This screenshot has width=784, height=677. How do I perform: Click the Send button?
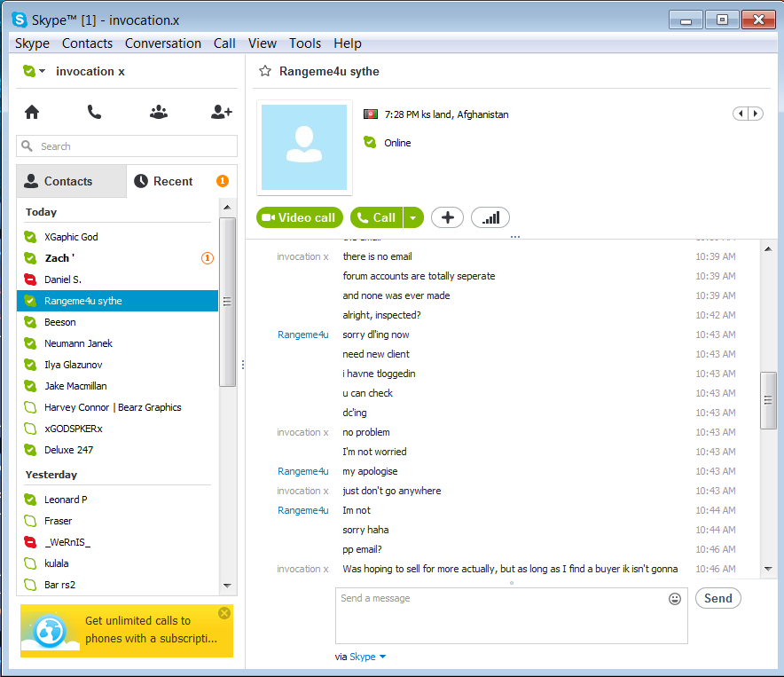[x=718, y=598]
